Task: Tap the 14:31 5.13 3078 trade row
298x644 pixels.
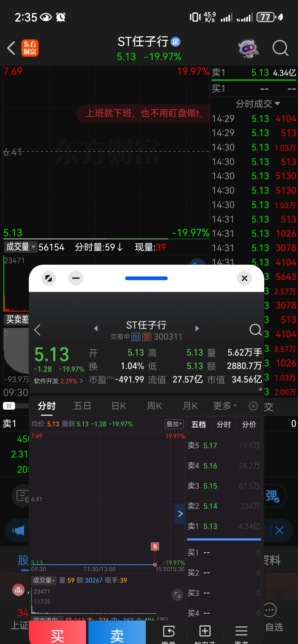Action: (x=254, y=248)
